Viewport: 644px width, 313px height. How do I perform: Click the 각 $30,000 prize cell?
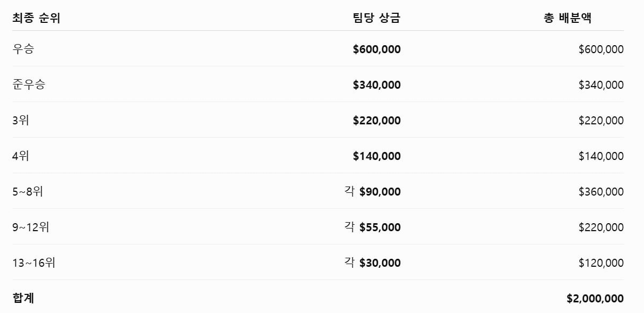[x=373, y=263]
